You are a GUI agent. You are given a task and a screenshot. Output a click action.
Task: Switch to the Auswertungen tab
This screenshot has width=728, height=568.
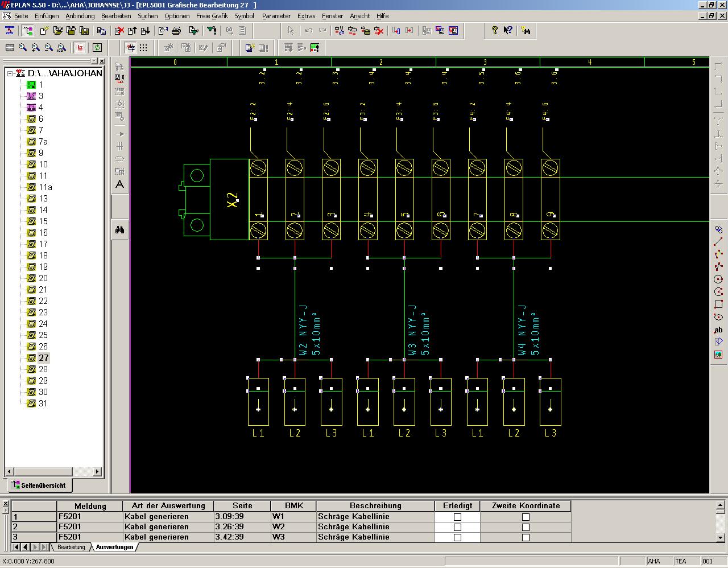click(x=114, y=547)
